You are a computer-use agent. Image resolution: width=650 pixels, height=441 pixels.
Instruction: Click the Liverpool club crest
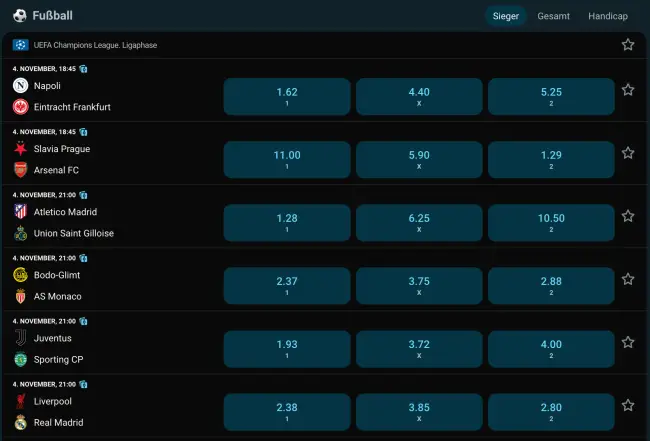click(20, 401)
